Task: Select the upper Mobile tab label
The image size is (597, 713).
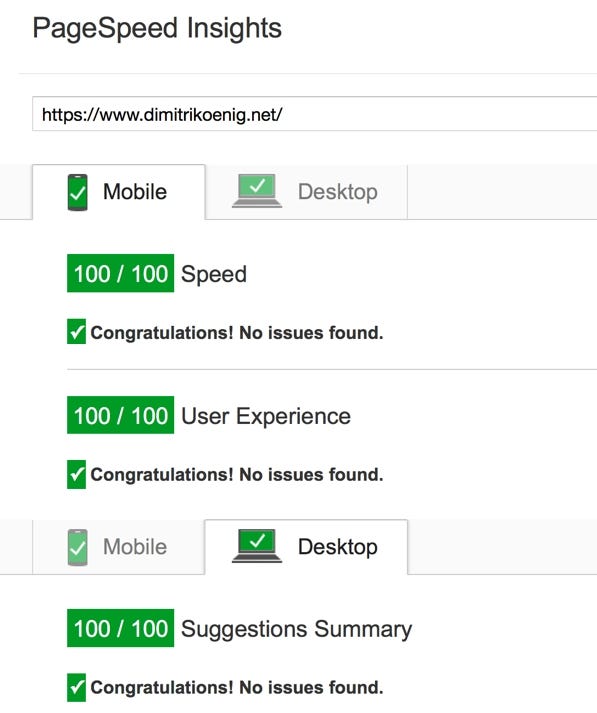Action: point(135,191)
